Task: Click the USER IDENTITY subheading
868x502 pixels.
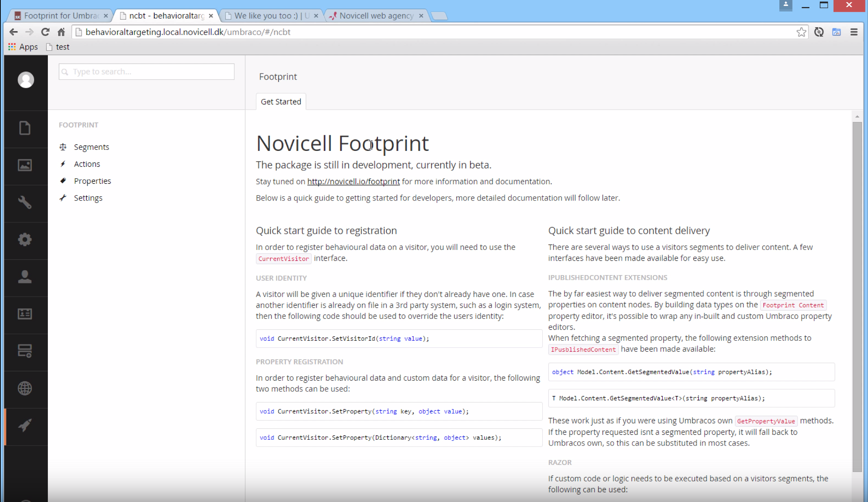Action: pyautogui.click(x=281, y=278)
